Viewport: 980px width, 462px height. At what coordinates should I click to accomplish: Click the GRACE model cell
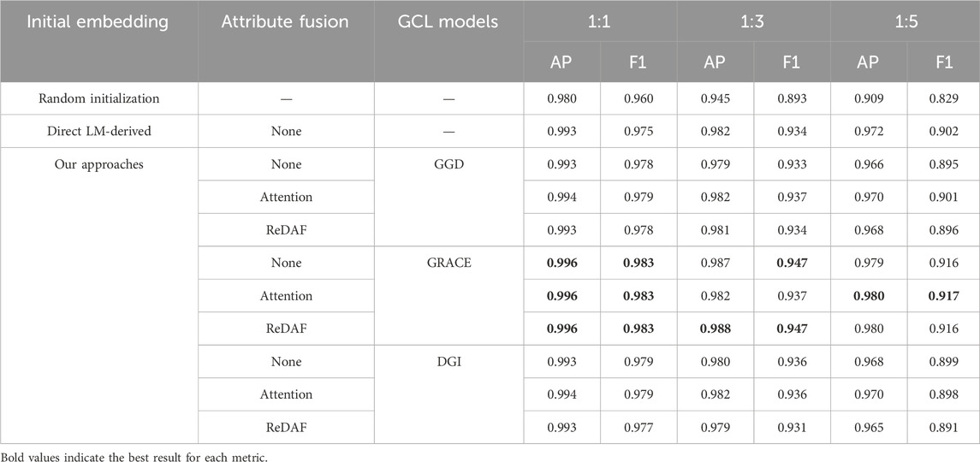[448, 263]
